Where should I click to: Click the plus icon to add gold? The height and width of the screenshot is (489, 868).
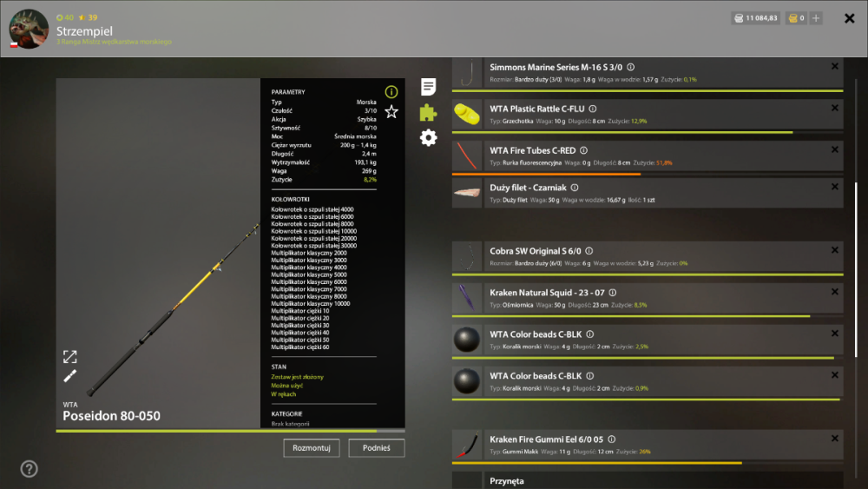coord(816,18)
